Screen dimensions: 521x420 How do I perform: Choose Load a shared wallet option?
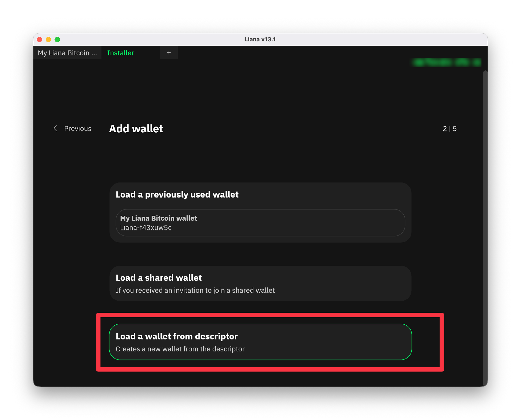[260, 283]
